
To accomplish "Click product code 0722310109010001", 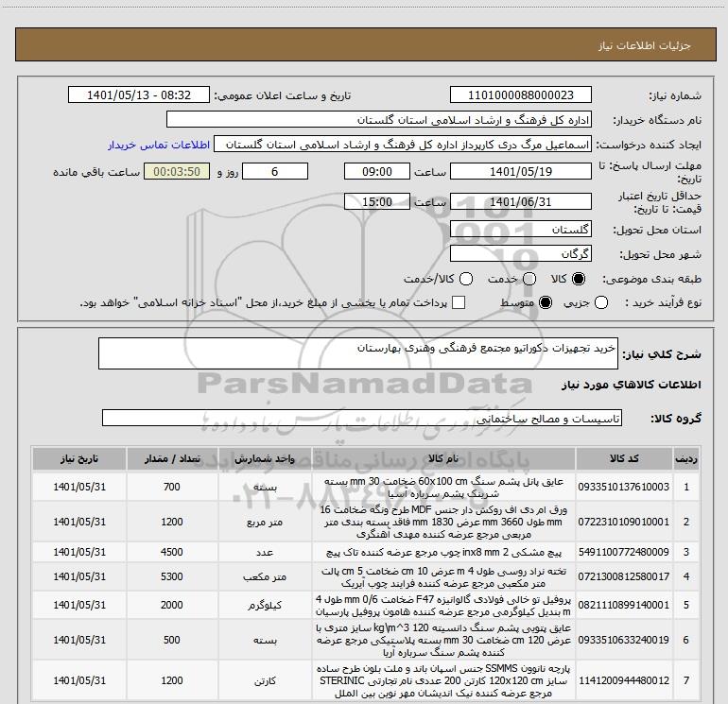I will (x=624, y=522).
